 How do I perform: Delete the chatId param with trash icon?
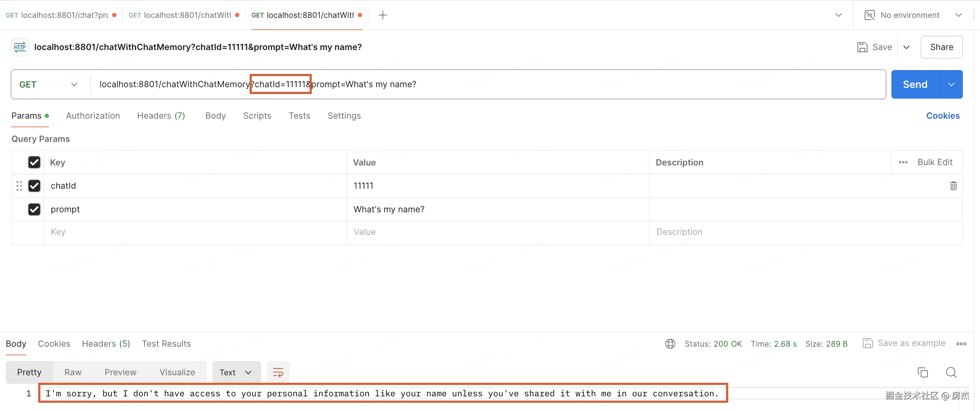click(953, 186)
